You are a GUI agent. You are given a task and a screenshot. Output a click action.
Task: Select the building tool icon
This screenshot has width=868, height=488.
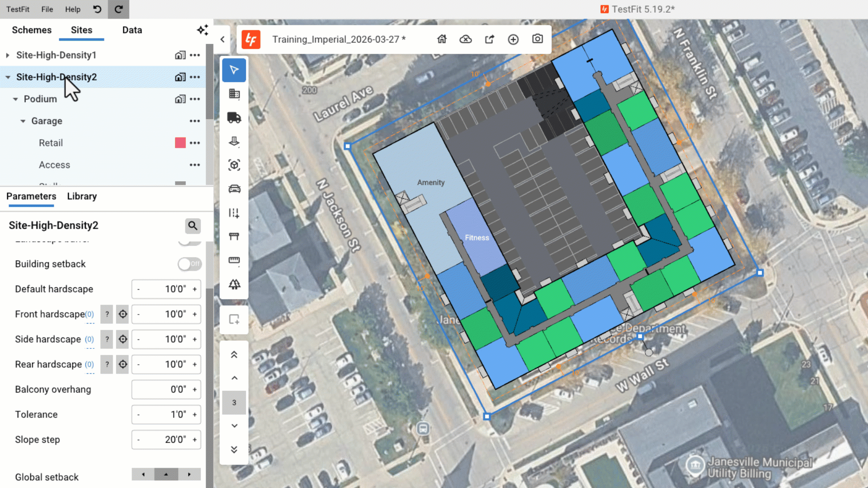click(234, 94)
